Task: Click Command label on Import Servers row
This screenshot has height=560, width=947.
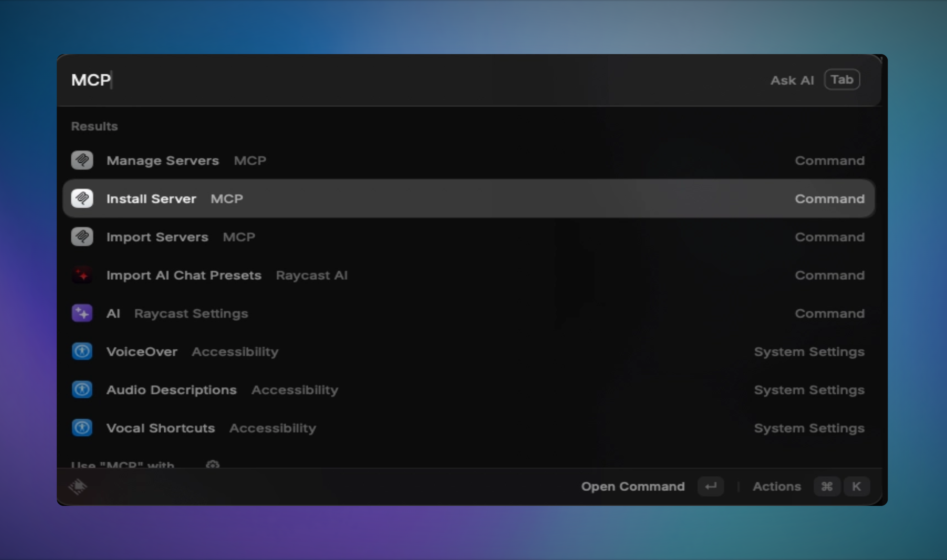Action: click(830, 237)
